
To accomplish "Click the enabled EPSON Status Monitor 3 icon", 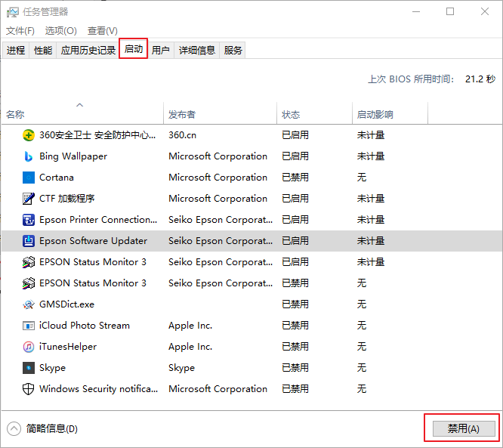I will pyautogui.click(x=29, y=262).
